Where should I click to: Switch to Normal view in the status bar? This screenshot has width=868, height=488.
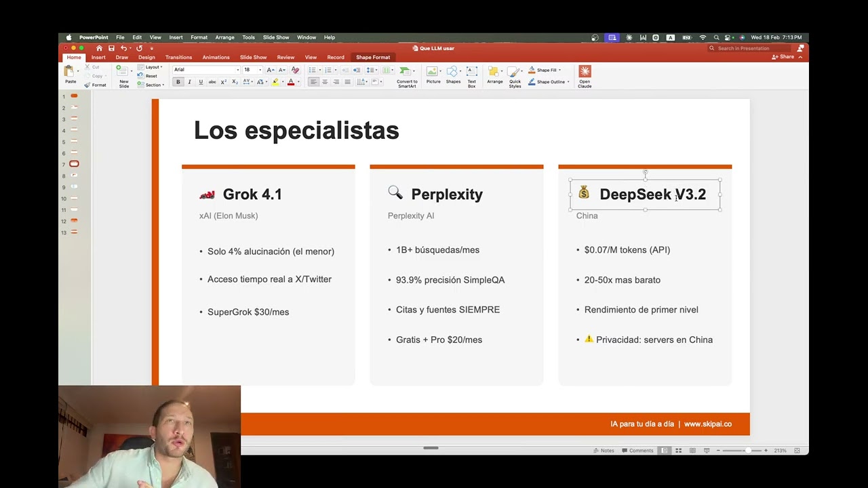[665, 450]
